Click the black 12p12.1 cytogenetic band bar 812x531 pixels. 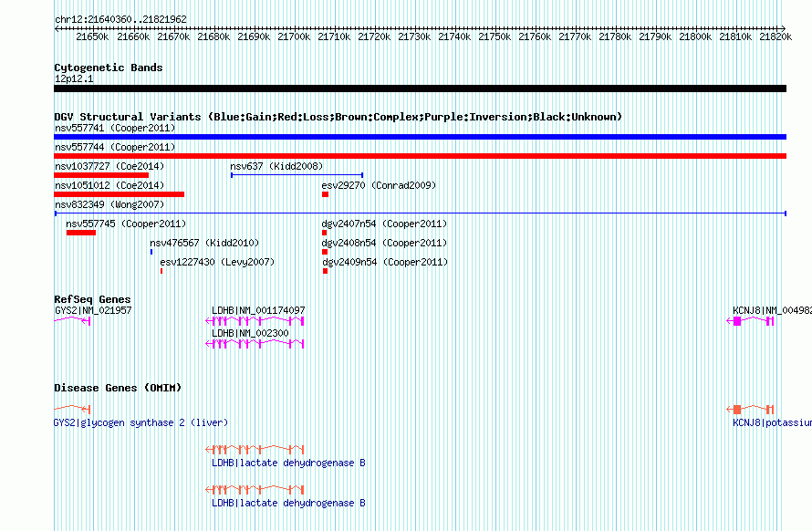pyautogui.click(x=420, y=88)
